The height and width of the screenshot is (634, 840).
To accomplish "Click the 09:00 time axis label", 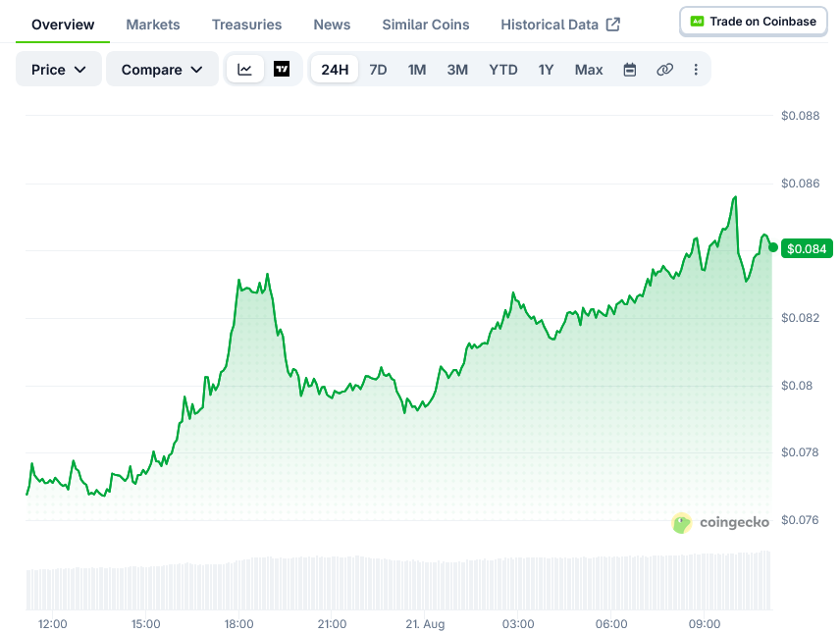I will pos(705,624).
